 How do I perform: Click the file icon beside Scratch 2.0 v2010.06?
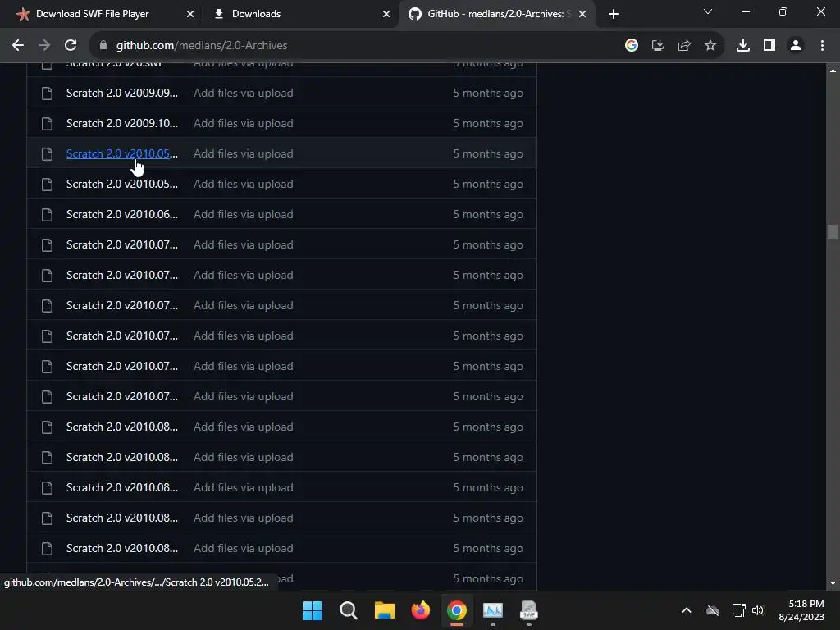[x=47, y=215]
